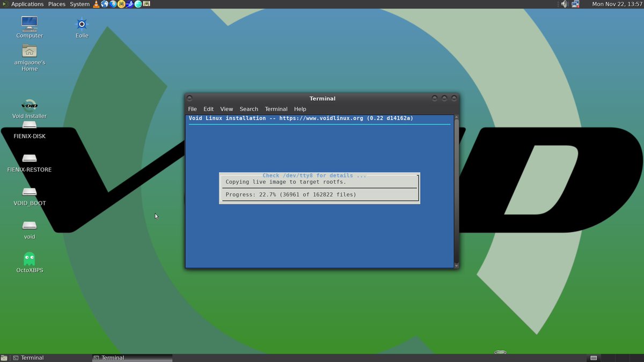
Task: Click the show desktop button in bottom panel
Action: point(4,358)
